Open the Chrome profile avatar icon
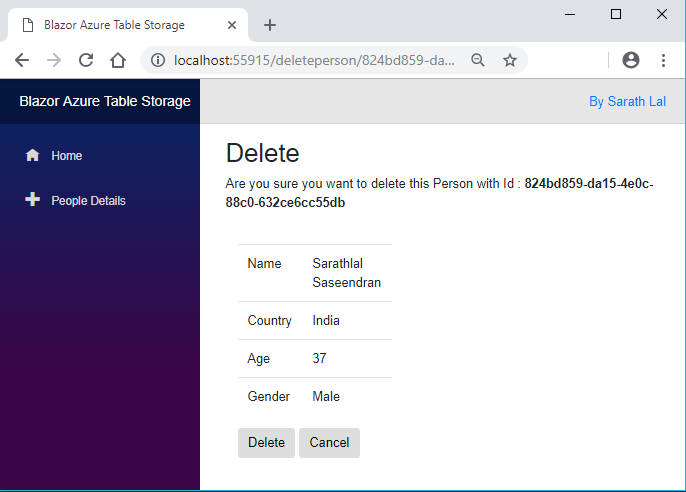Viewport: 686px width, 492px height. (x=631, y=60)
